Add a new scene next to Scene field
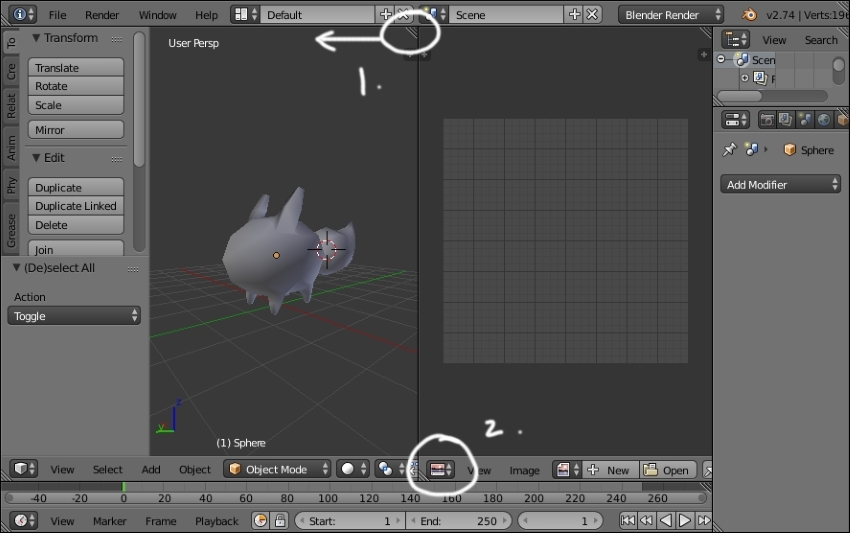 574,15
